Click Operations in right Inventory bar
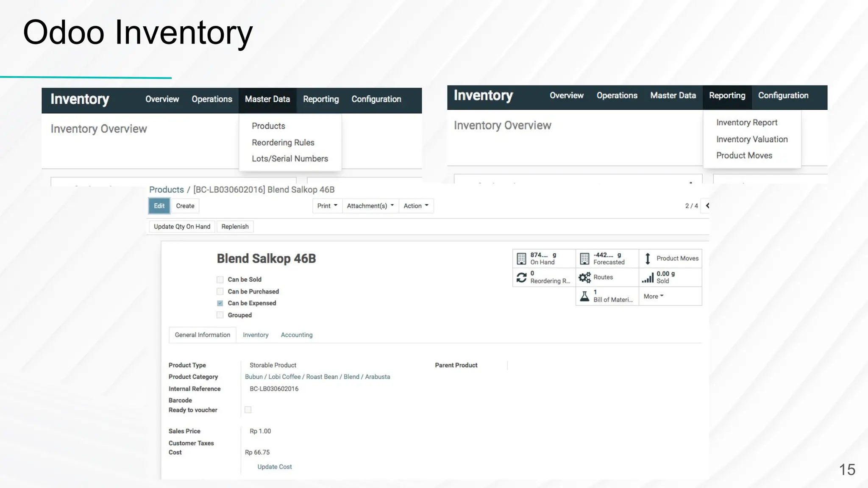 617,96
